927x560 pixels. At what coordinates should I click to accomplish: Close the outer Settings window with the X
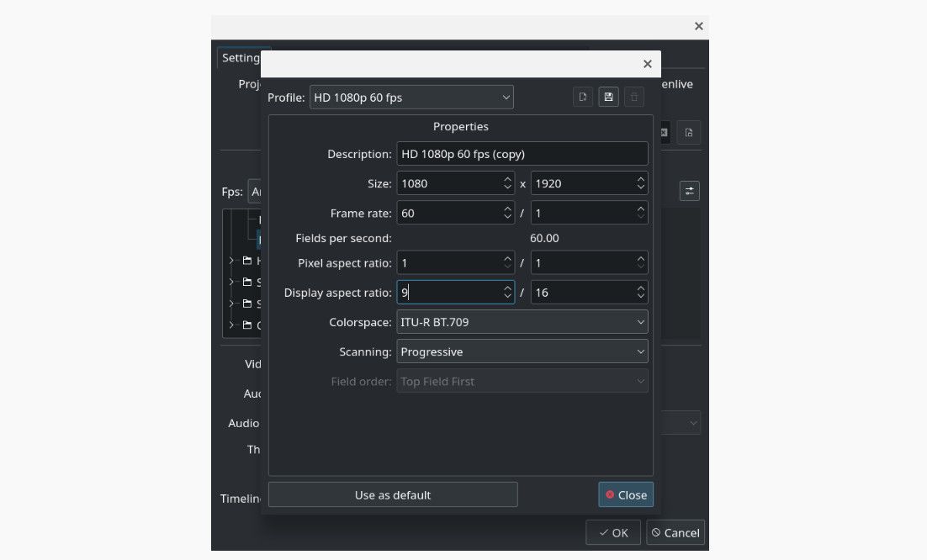[699, 26]
